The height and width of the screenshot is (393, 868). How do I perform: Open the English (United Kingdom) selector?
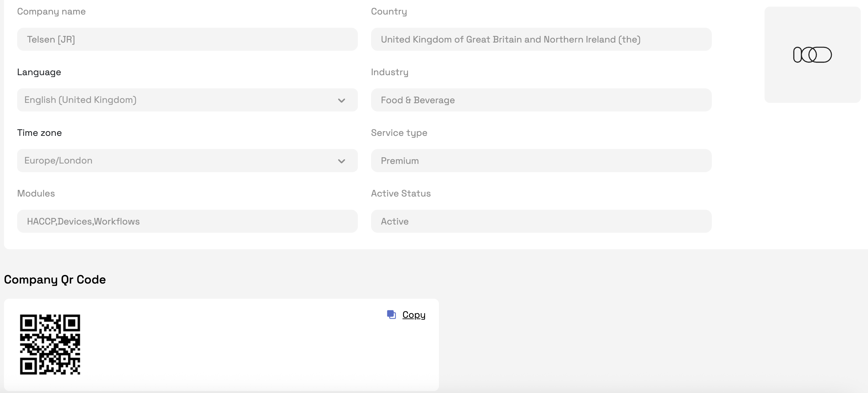(168, 100)
